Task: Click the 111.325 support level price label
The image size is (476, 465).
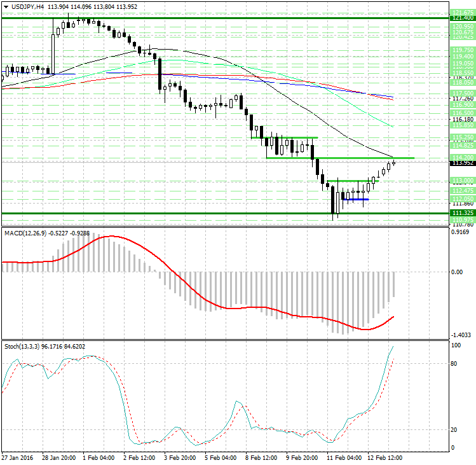Action: point(463,212)
